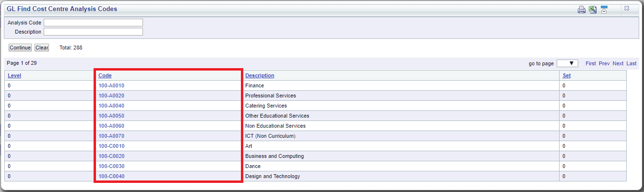This screenshot has width=644, height=192.
Task: Click the Description input field
Action: click(x=93, y=32)
